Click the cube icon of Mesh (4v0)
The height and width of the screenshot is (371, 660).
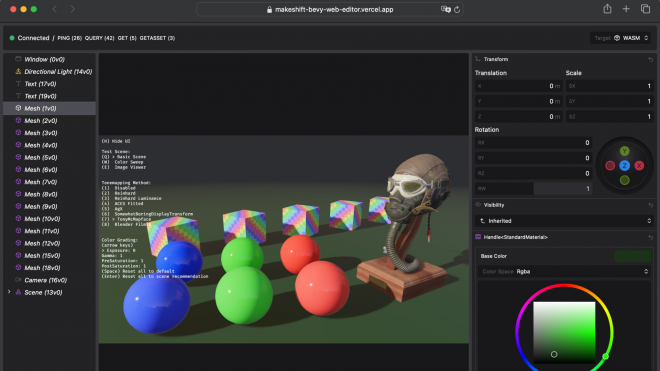pos(18,145)
